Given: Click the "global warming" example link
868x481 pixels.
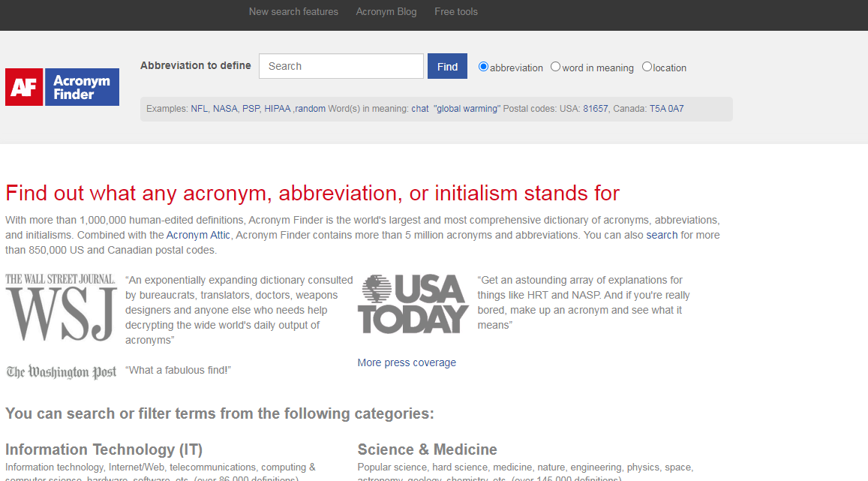Looking at the screenshot, I should click(x=467, y=109).
